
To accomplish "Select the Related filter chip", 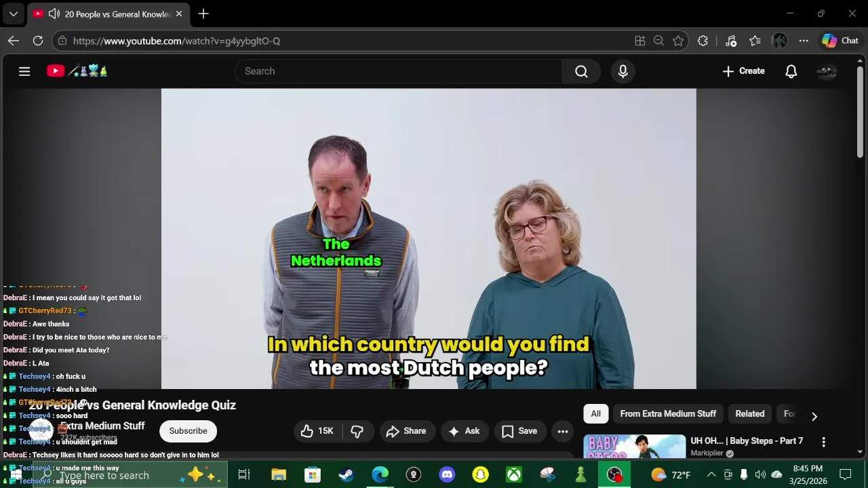I will tap(749, 414).
